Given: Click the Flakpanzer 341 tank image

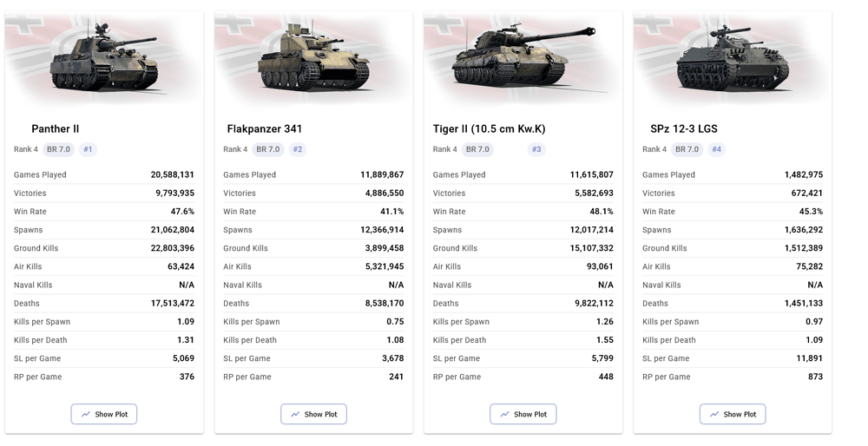Looking at the screenshot, I should tap(314, 59).
